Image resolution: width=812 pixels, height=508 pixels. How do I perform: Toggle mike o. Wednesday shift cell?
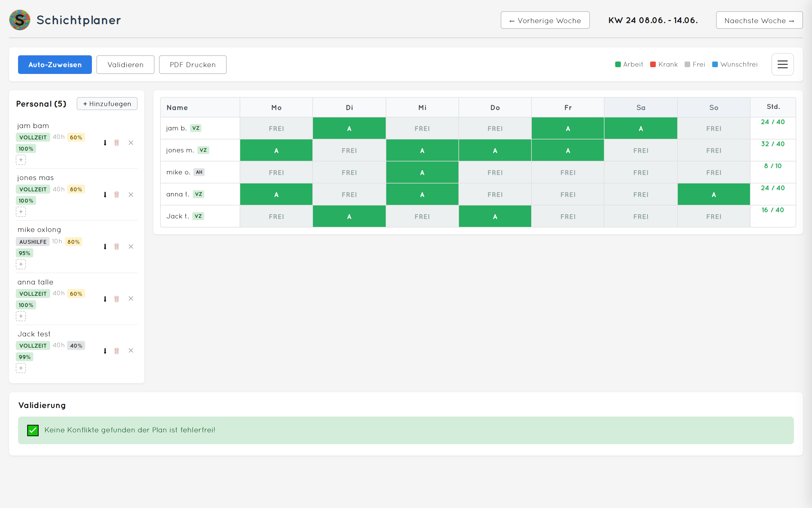(x=422, y=172)
